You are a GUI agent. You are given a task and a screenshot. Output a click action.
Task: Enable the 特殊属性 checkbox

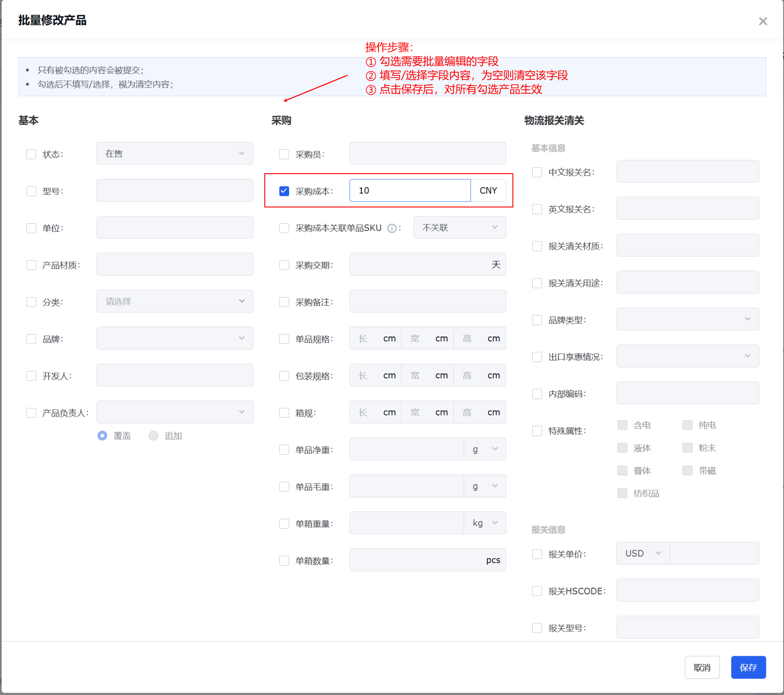(537, 431)
